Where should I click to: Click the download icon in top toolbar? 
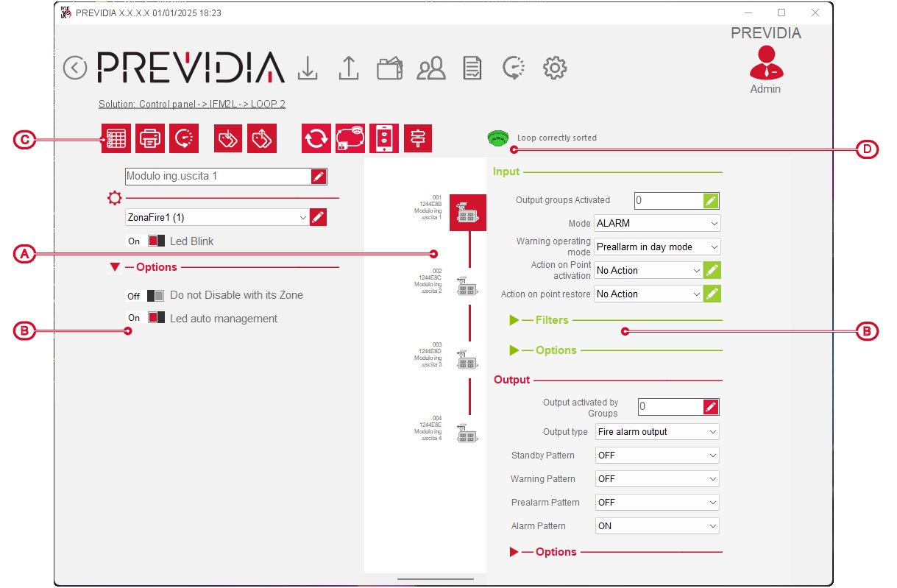click(x=308, y=68)
